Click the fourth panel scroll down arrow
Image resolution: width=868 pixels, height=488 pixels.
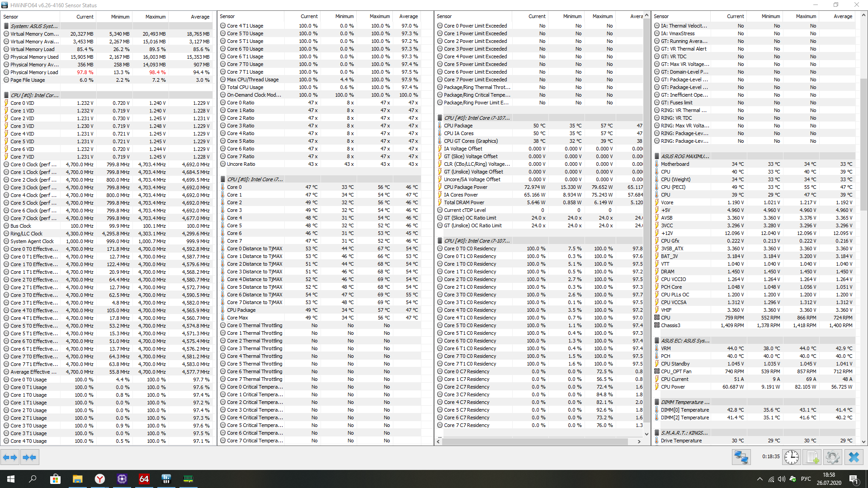tap(863, 441)
